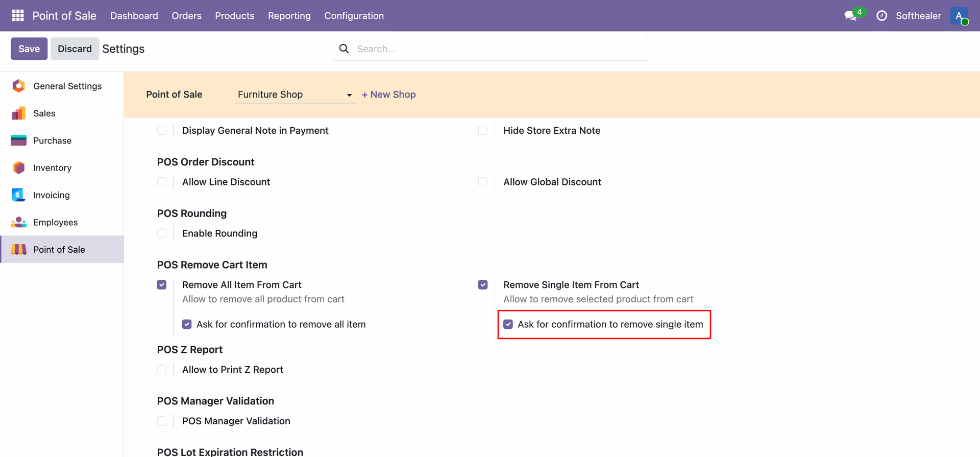Image resolution: width=980 pixels, height=457 pixels.
Task: Tick the Allow Global Discount checkbox
Action: click(x=483, y=182)
